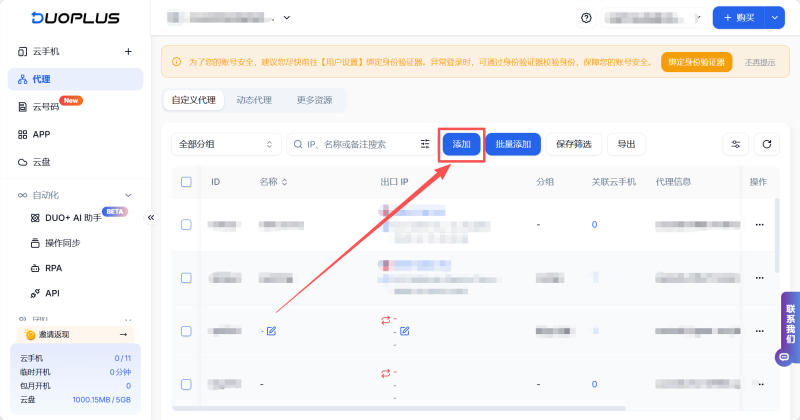
Task: Check the last visible proxy row checkbox
Action: pos(186,384)
